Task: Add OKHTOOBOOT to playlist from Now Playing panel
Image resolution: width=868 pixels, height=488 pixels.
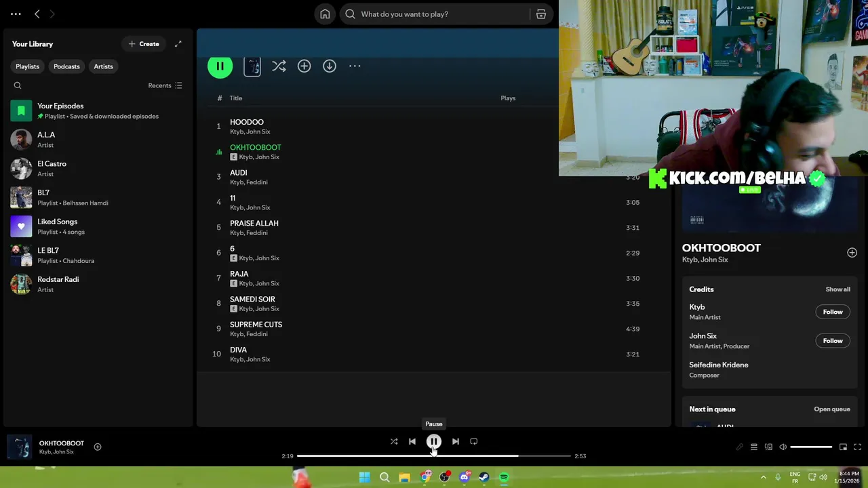Action: pos(852,253)
